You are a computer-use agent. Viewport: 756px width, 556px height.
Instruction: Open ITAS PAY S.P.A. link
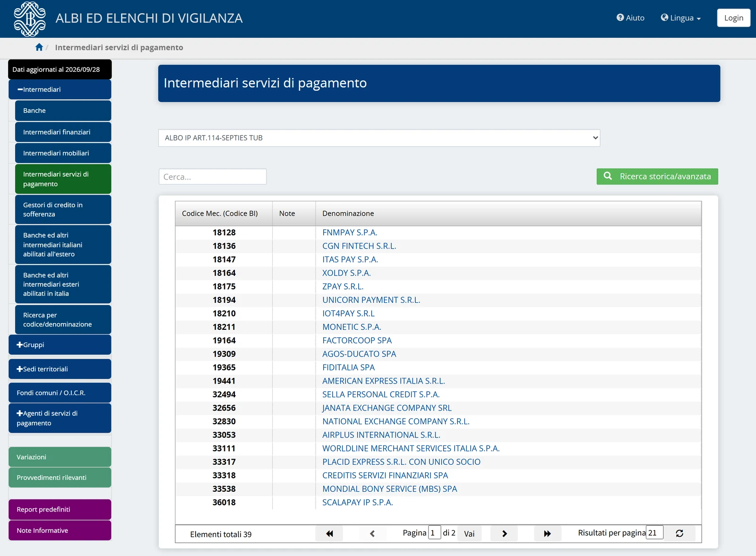350,260
